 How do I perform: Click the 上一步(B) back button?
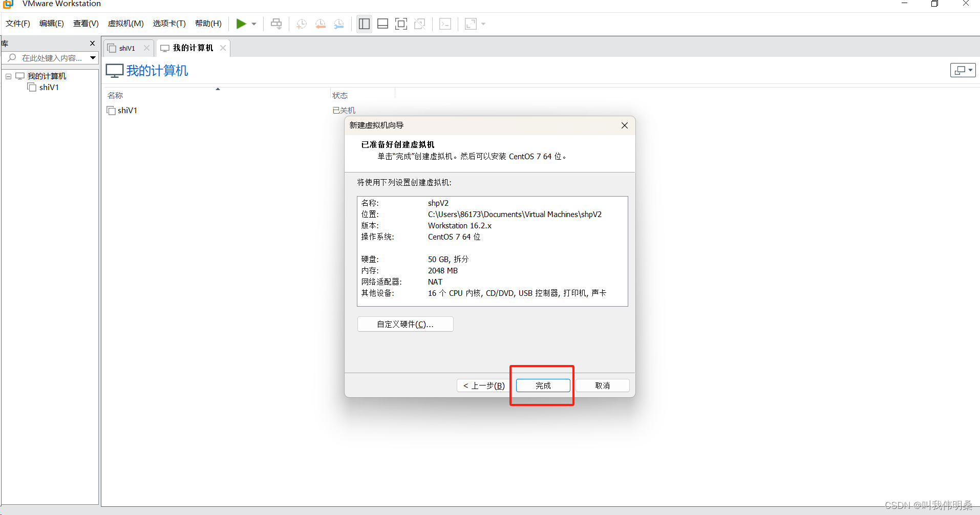coord(484,385)
